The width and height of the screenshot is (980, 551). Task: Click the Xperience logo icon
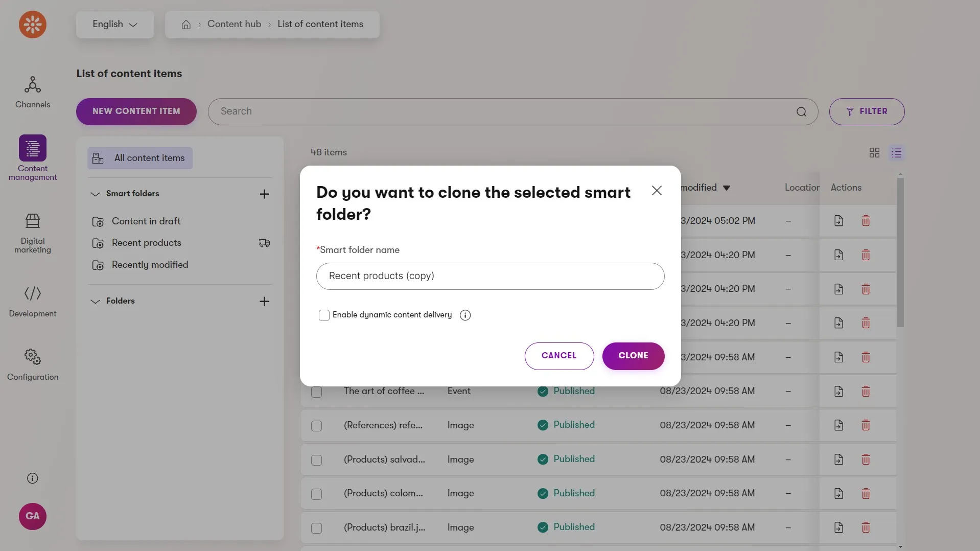pyautogui.click(x=33, y=24)
